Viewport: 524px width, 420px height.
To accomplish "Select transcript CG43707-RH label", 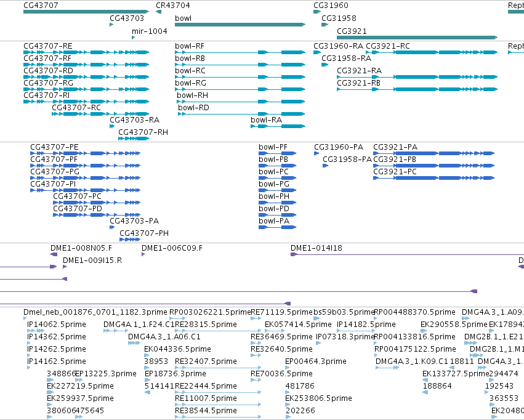I will coord(143,132).
